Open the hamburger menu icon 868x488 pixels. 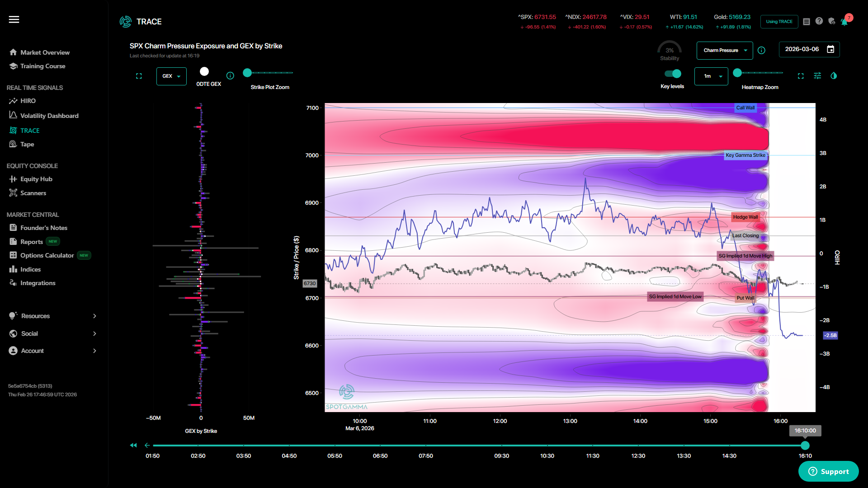(14, 19)
